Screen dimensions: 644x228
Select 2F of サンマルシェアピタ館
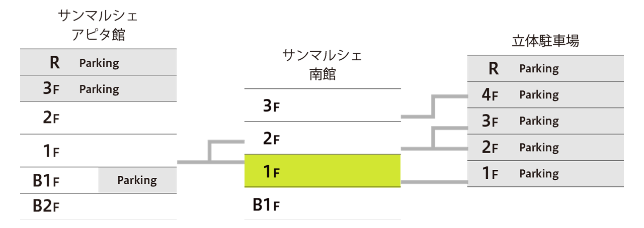99,118
